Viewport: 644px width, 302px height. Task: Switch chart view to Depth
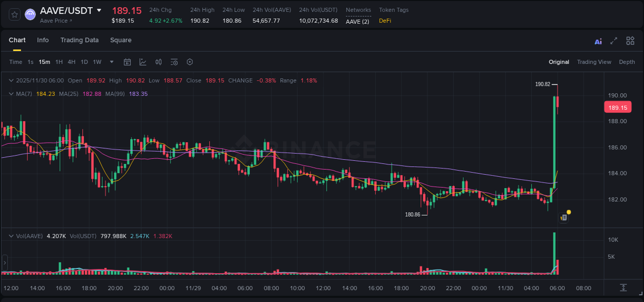tap(627, 62)
